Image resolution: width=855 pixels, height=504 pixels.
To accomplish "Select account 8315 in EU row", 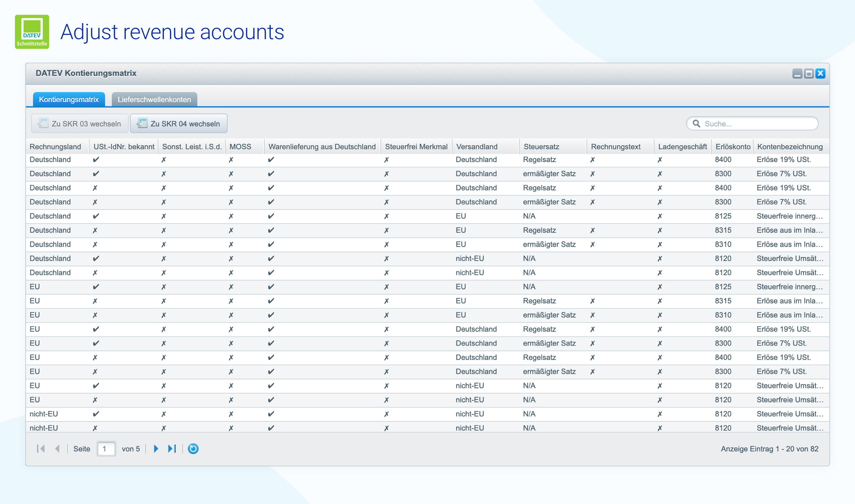I will [723, 301].
